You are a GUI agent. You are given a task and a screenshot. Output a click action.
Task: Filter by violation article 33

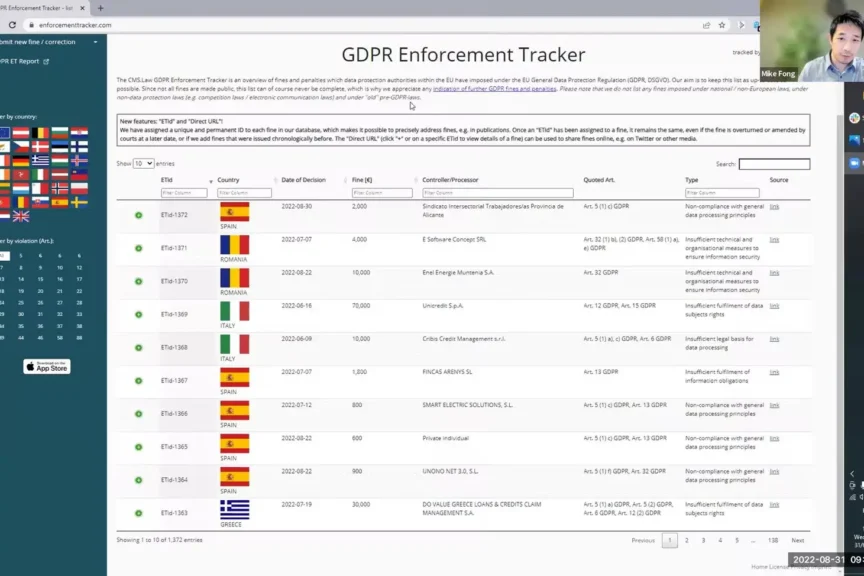click(79, 314)
